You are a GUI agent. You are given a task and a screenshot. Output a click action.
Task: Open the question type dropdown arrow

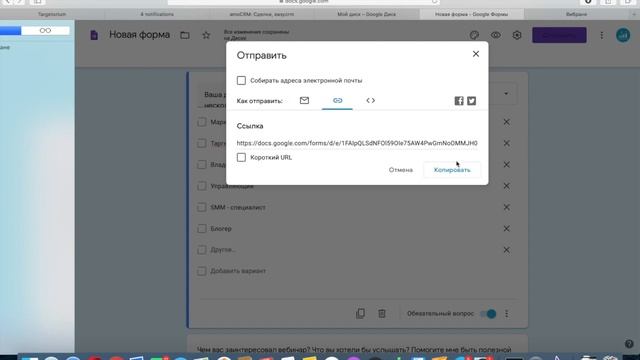click(x=506, y=94)
